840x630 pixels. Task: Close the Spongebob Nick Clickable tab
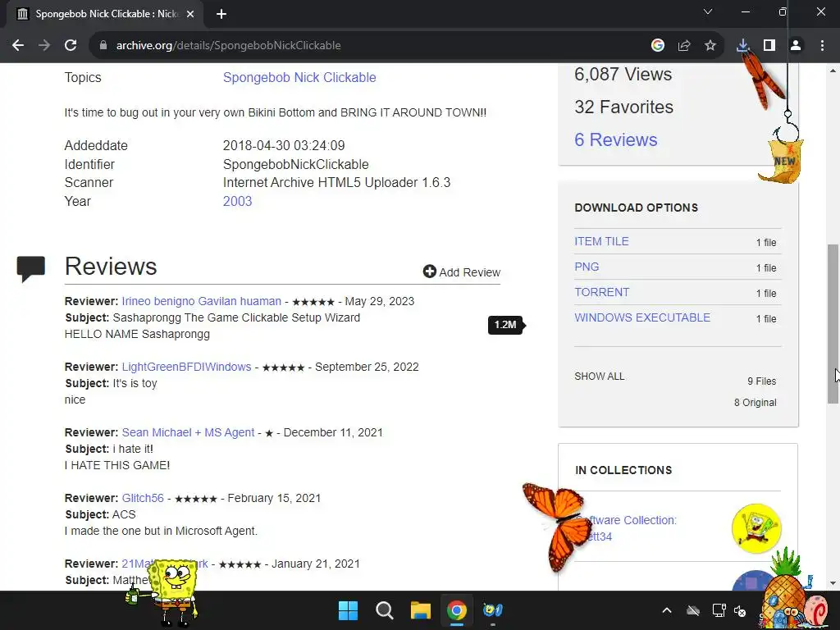(x=190, y=14)
